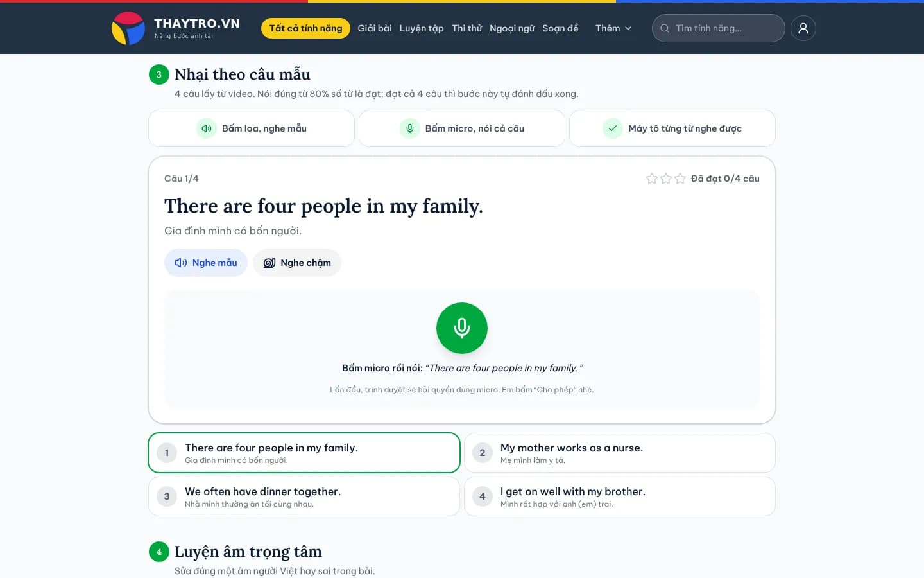Viewport: 924px width, 578px height.
Task: Select sentence 2 'My mother works as a nurse.'
Action: (x=620, y=453)
